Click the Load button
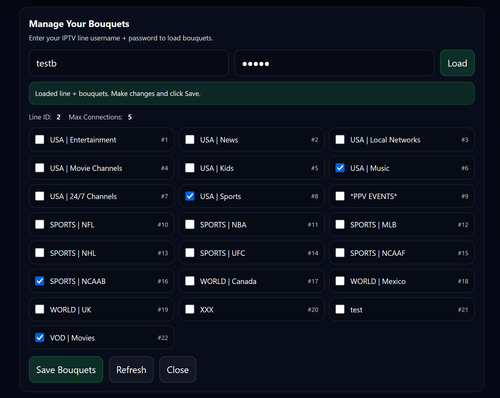The height and width of the screenshot is (398, 500). [x=457, y=63]
